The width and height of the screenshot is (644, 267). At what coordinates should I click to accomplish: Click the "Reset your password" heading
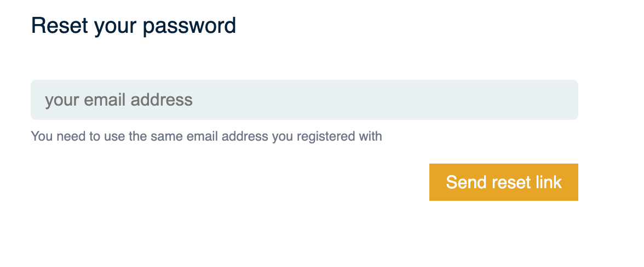pyautogui.click(x=134, y=26)
